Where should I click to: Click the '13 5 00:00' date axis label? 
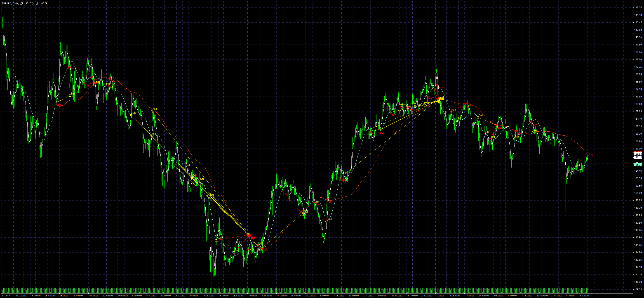point(339,296)
